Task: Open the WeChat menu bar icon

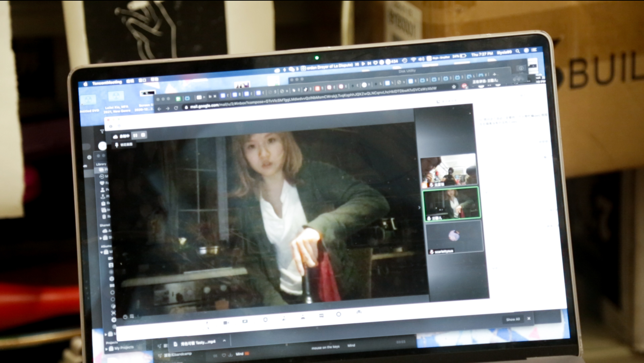Action: (x=291, y=69)
